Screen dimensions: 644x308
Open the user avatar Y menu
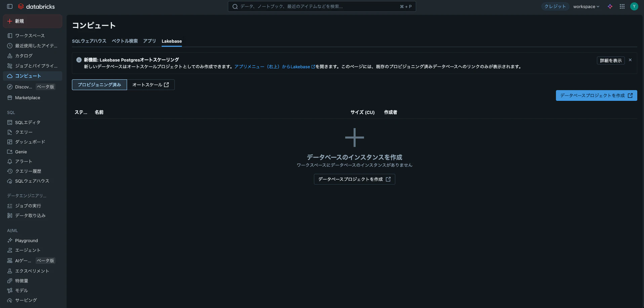coord(634,6)
